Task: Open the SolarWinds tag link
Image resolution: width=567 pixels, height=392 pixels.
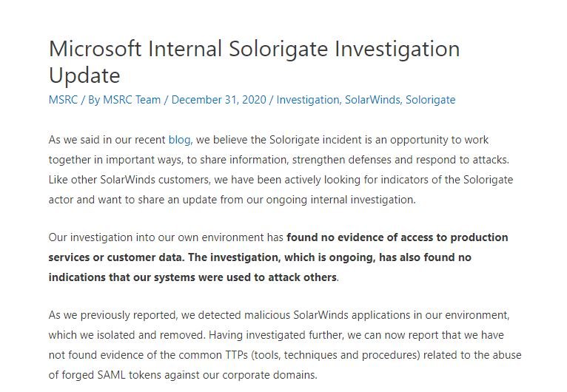Action: (372, 100)
